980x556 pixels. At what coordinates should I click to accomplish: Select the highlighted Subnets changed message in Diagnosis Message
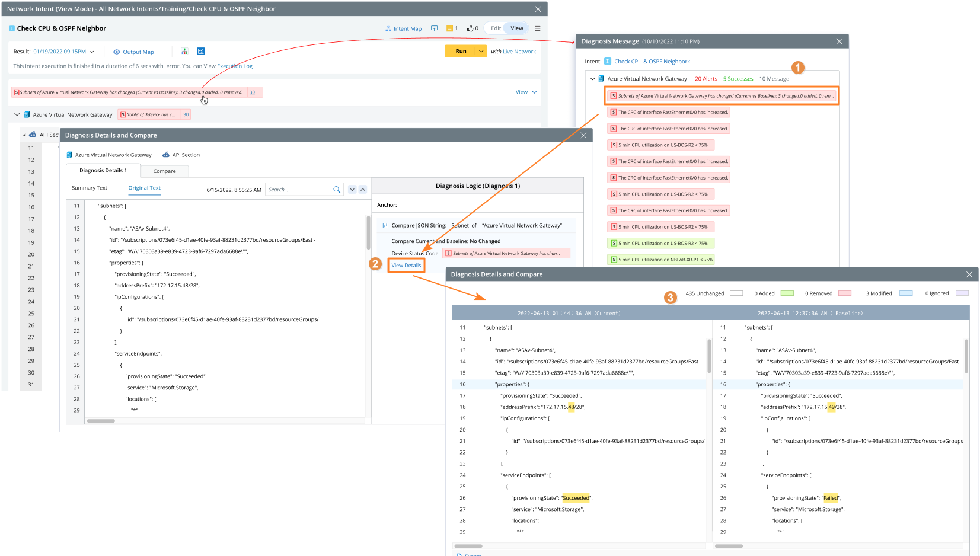click(x=722, y=96)
